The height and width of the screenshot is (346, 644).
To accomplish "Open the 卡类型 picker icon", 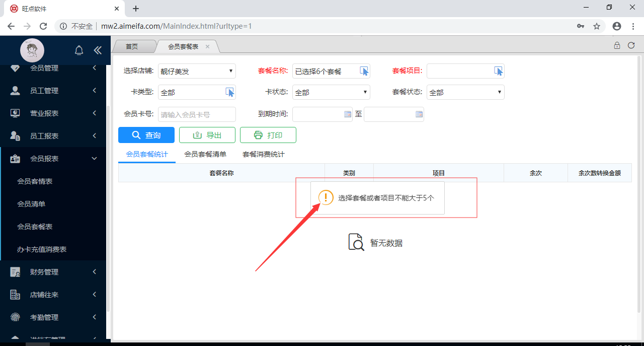I will [x=230, y=92].
